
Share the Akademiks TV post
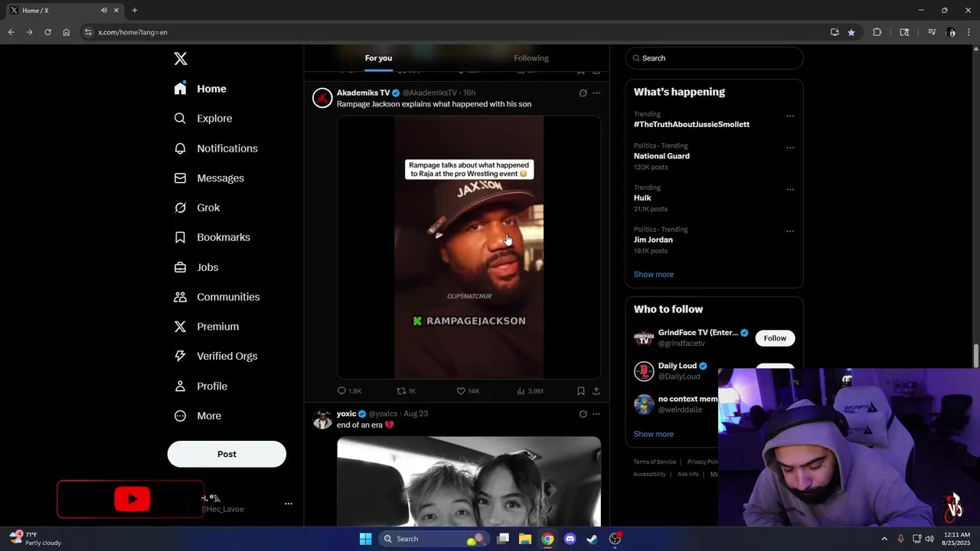(x=596, y=391)
